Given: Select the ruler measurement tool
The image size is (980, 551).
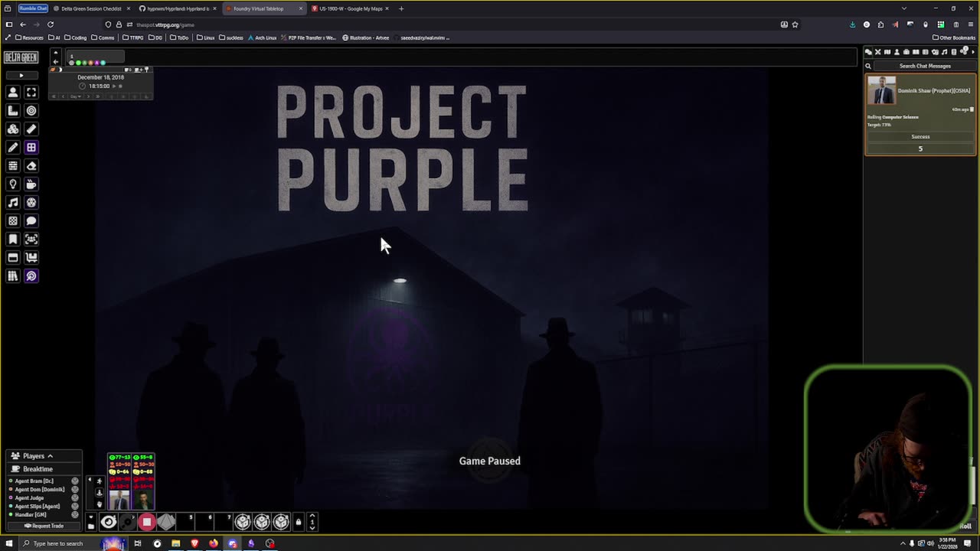Looking at the screenshot, I should tap(31, 129).
